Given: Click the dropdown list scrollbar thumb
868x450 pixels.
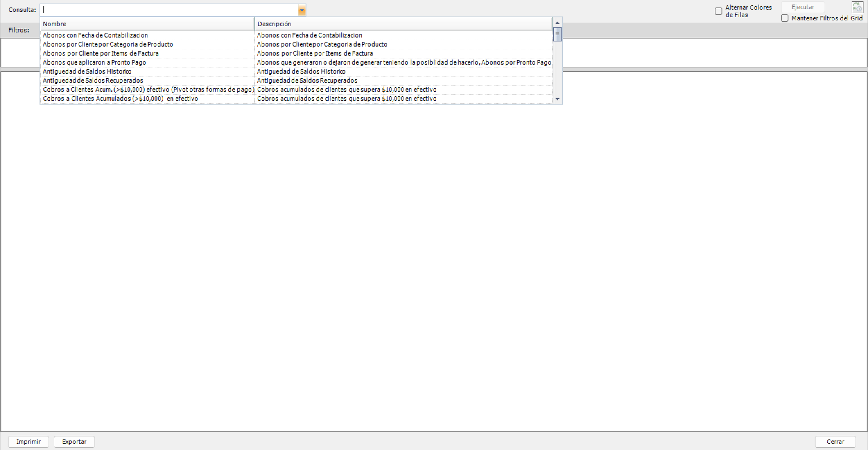Looking at the screenshot, I should [557, 34].
